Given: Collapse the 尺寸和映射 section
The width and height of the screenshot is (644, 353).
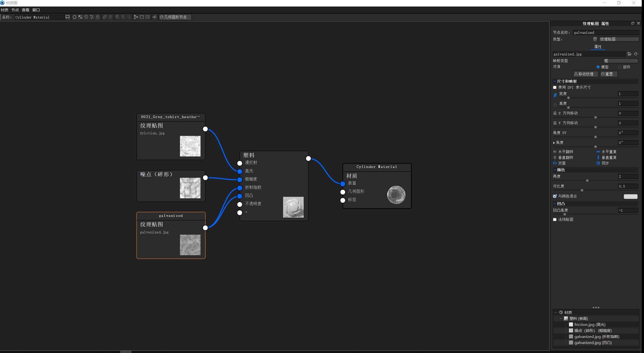Looking at the screenshot, I should 555,81.
